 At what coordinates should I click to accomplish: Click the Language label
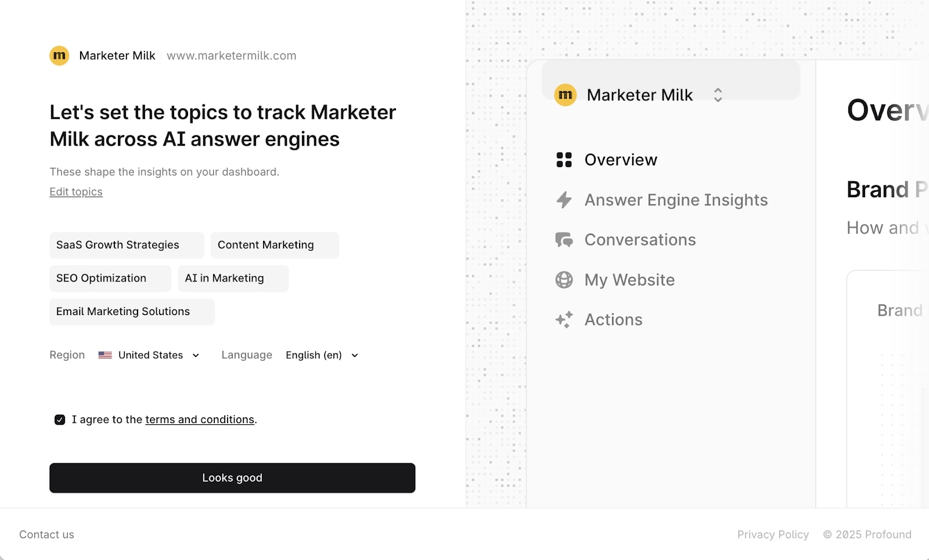[x=247, y=355]
